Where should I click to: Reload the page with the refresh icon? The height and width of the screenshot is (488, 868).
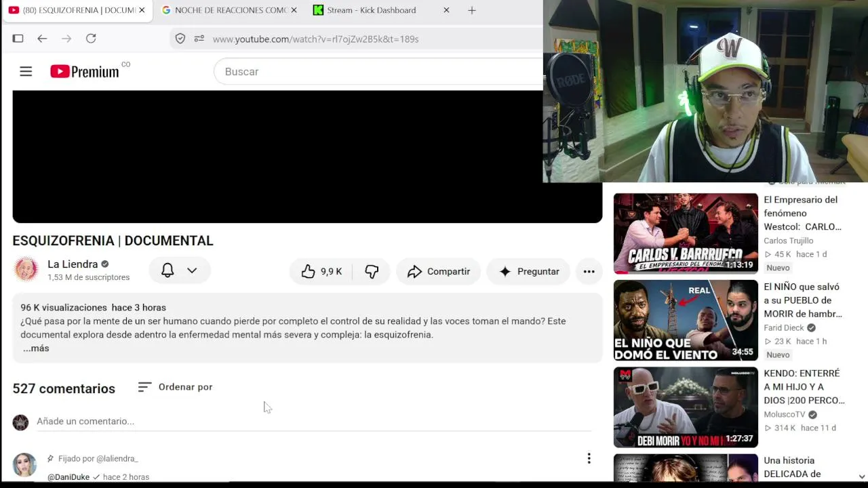(x=91, y=39)
